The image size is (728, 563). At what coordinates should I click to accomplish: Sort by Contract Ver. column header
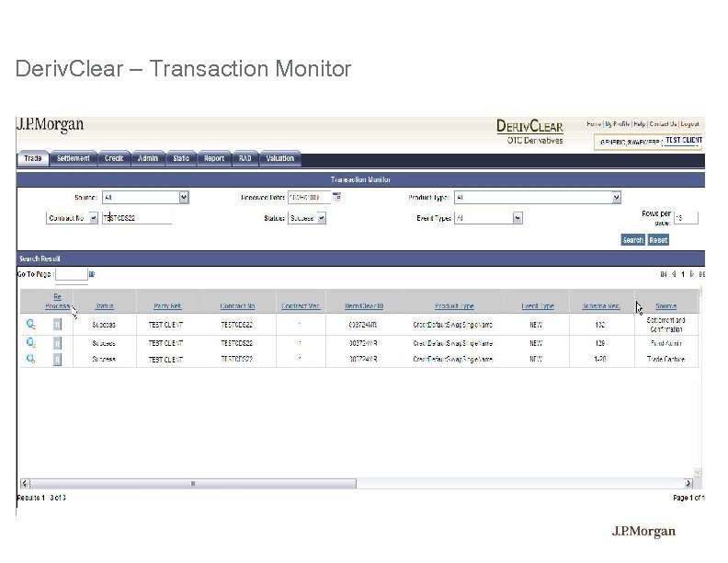tap(301, 306)
